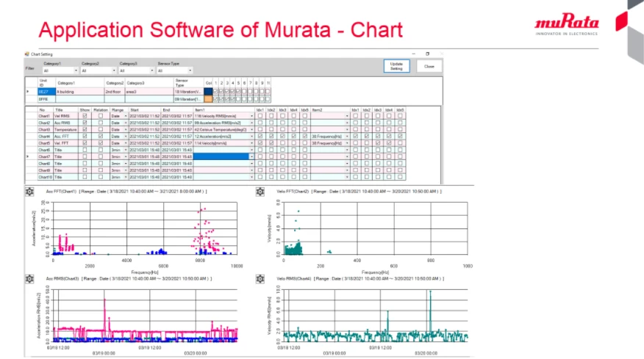Click the Update Setting button

[396, 66]
